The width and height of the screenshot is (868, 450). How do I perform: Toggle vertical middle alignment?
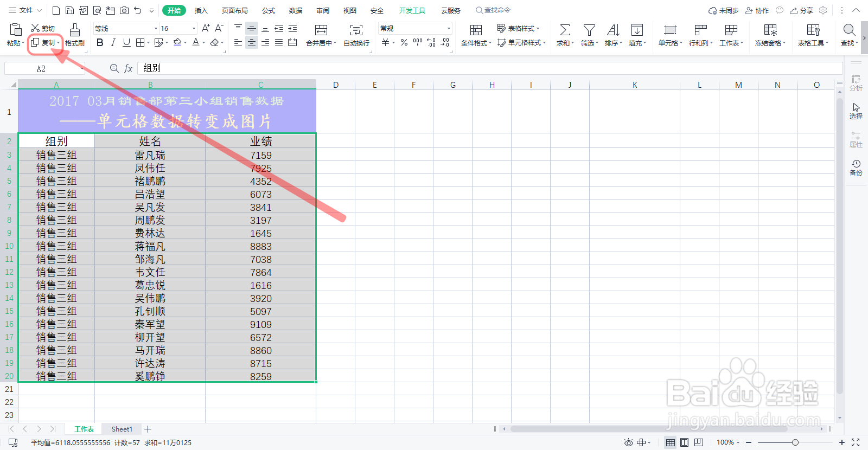coord(252,28)
